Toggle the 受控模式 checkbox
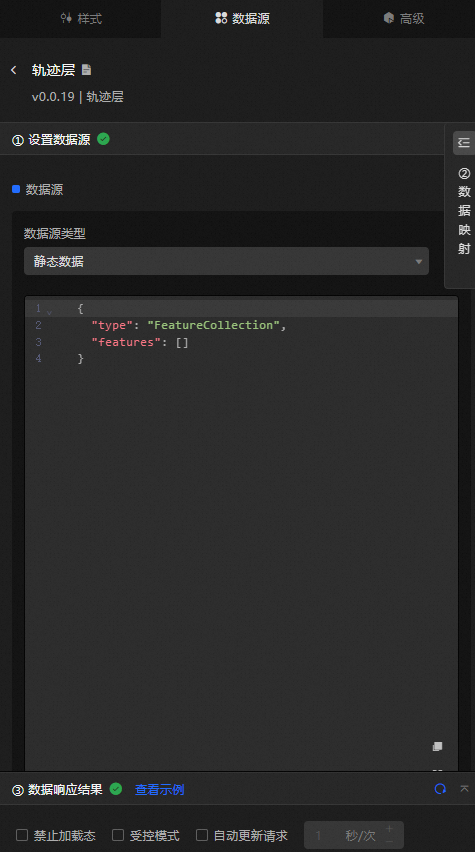Viewport: 475px width, 852px height. point(118,835)
